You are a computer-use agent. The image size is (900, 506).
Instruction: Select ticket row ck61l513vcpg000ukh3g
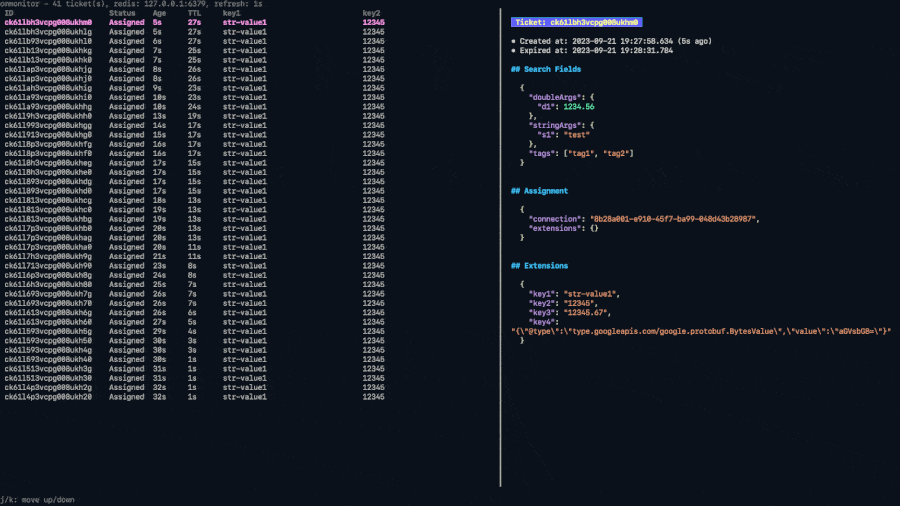tap(195, 369)
